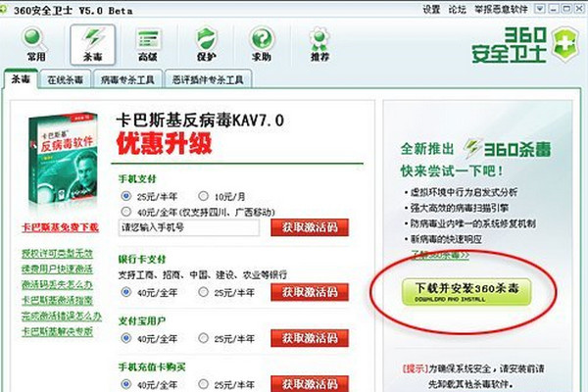Open the 保护 shield toolbar section
Screen dimensions: 588x392
[x=206, y=44]
